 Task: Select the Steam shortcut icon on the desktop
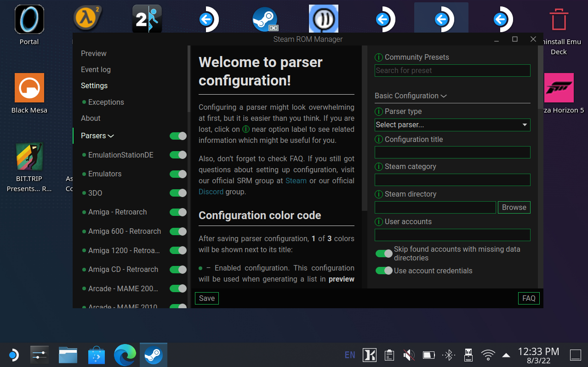(x=265, y=19)
